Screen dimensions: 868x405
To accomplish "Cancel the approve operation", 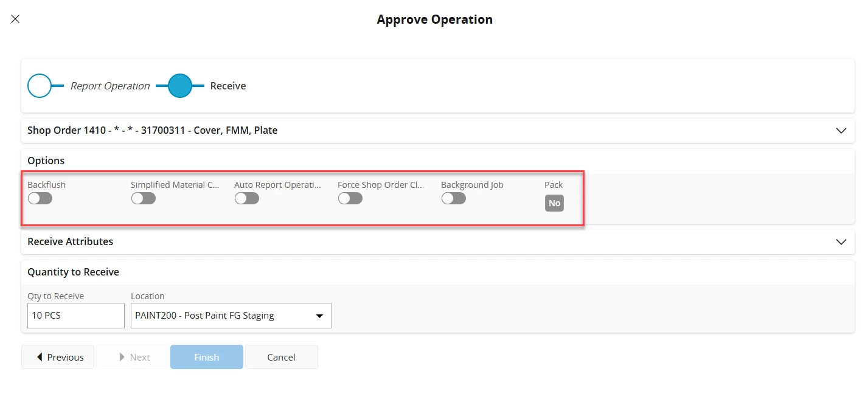I will click(x=281, y=357).
